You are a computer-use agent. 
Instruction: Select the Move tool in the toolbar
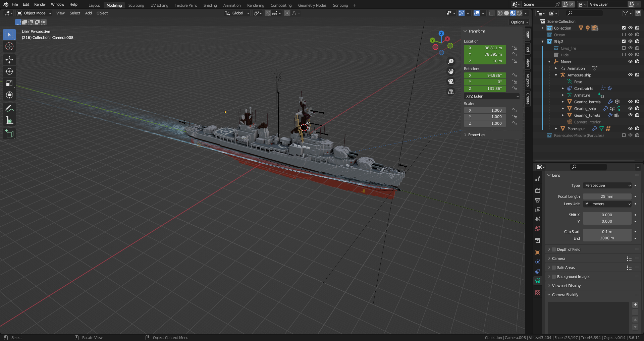tap(9, 60)
